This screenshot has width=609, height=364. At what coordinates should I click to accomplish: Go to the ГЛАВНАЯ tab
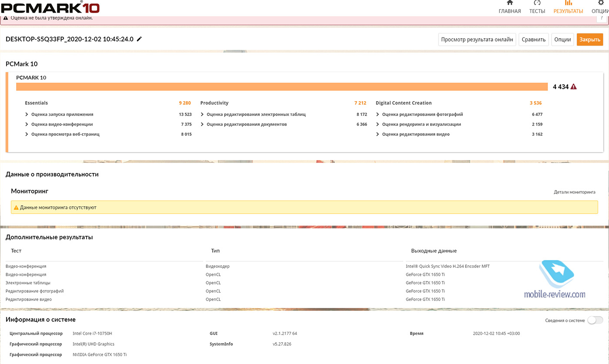[x=509, y=7]
